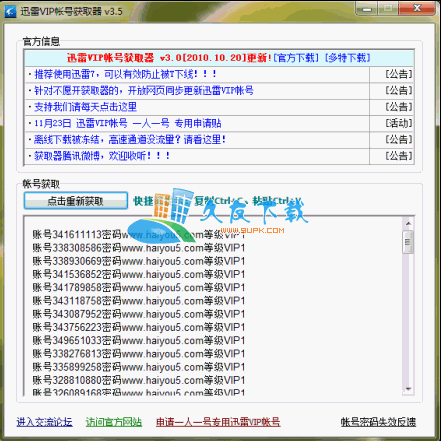Viewport: 442px width, 441px height.
Task: Open the 11月23日 一人一号 专用申请贴 post
Action: 128,123
